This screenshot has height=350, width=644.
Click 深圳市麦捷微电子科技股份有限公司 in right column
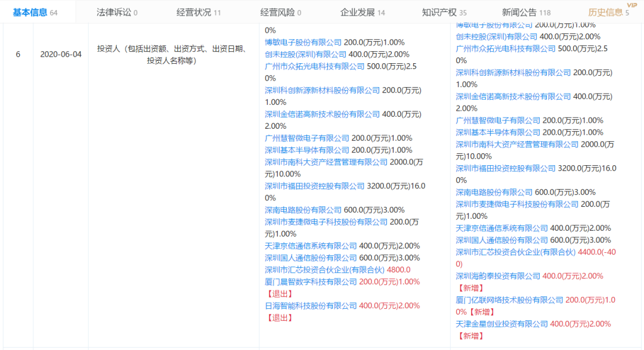[x=517, y=204]
